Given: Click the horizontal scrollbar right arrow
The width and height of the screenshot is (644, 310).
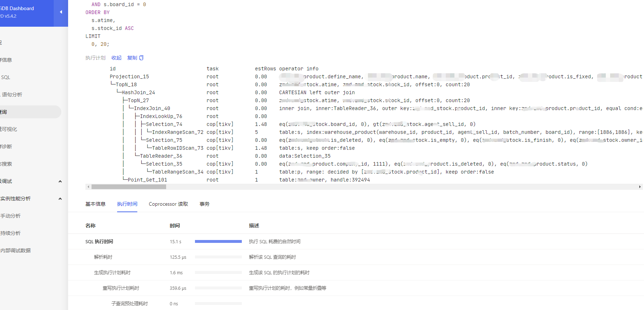Looking at the screenshot, I should coord(640,187).
